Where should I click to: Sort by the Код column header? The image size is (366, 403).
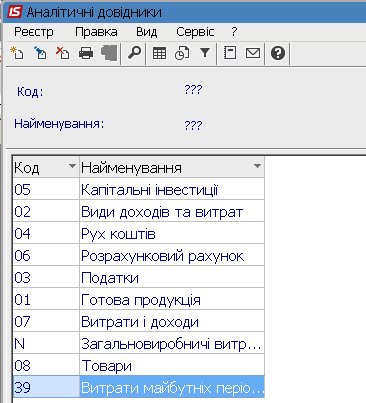point(46,167)
